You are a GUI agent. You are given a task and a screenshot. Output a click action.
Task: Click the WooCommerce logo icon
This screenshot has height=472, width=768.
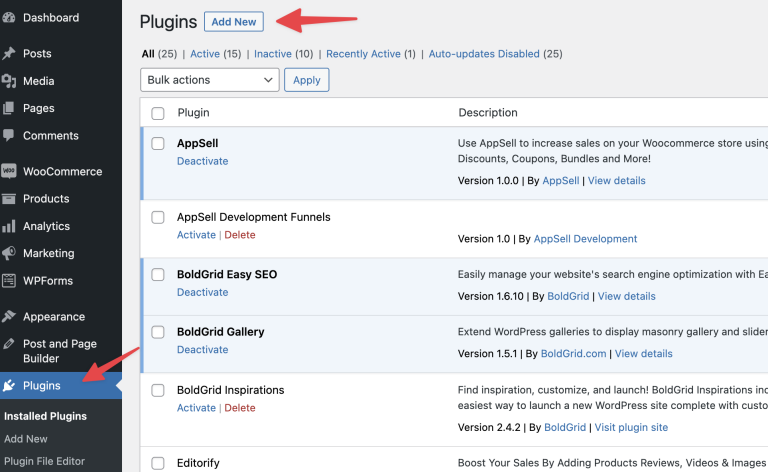pyautogui.click(x=8, y=171)
